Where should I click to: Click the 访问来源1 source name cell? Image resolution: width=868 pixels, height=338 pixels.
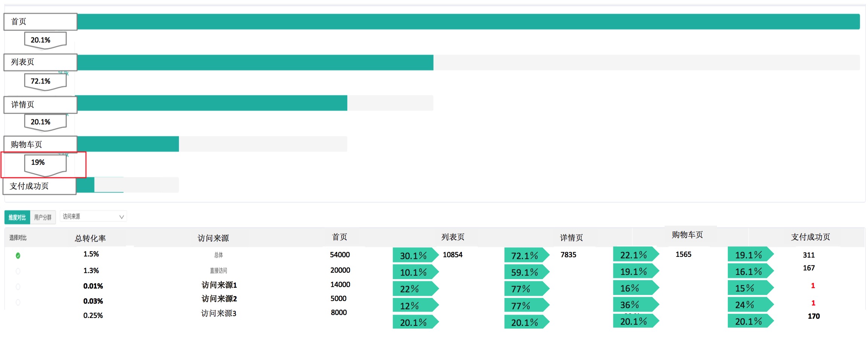[219, 285]
